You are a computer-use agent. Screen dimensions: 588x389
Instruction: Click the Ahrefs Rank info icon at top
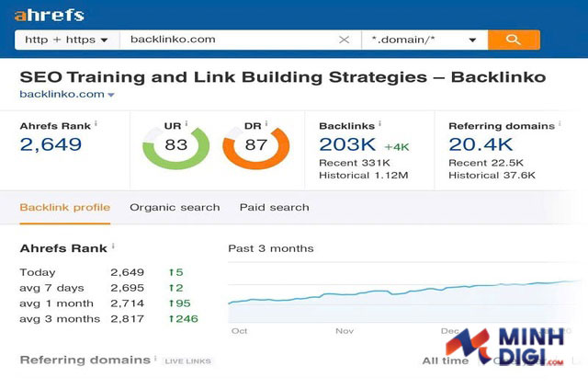tap(96, 123)
